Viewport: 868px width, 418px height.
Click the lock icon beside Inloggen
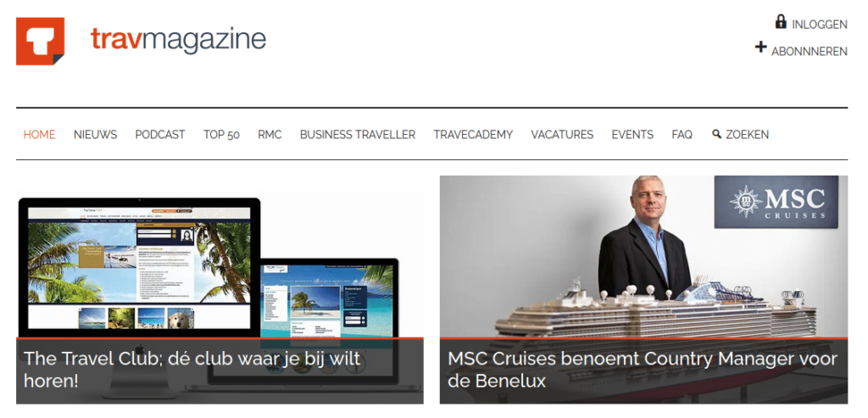pyautogui.click(x=781, y=22)
